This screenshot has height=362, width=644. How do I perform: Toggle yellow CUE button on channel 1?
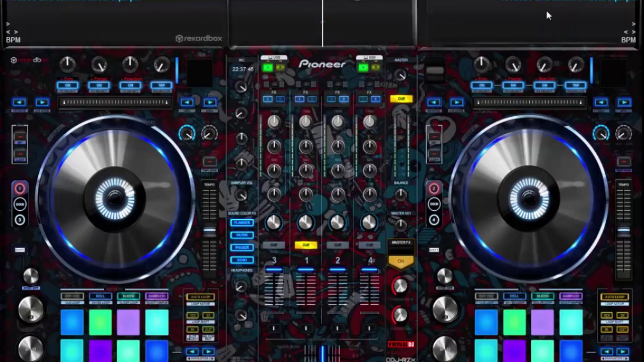pyautogui.click(x=305, y=245)
